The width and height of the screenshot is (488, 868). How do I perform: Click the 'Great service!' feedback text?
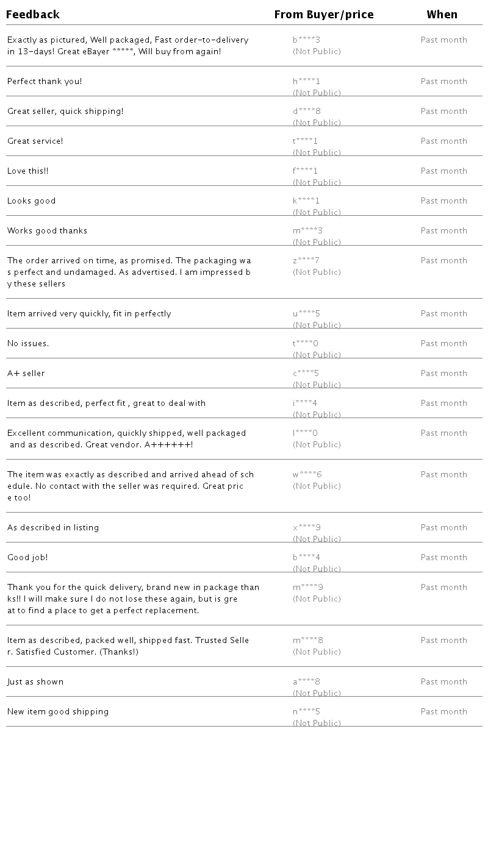(35, 141)
